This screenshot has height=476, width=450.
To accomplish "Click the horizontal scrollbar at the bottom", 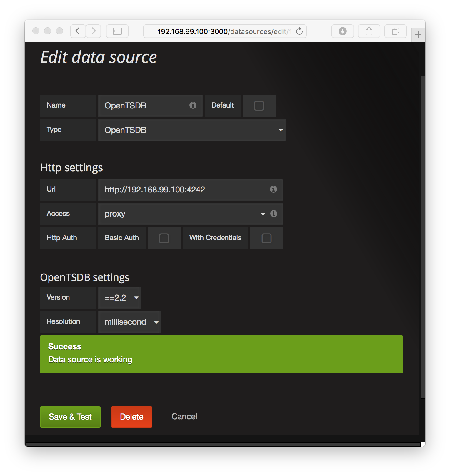I will point(224,444).
